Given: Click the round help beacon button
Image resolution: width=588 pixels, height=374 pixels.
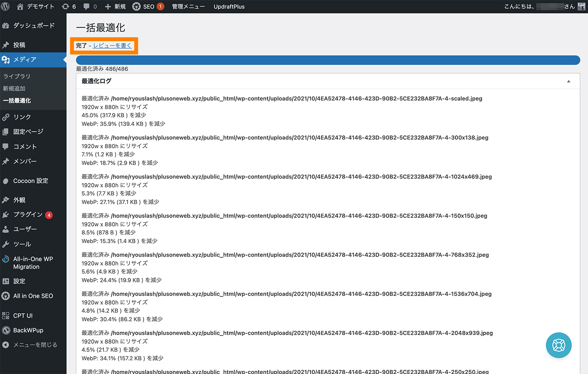Looking at the screenshot, I should click(x=559, y=345).
